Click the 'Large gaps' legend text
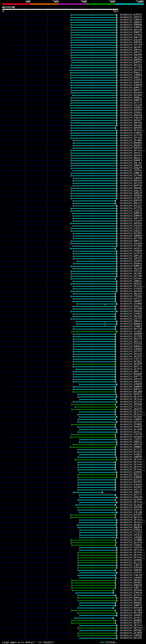This screenshot has height=644, width=146. coord(10,642)
